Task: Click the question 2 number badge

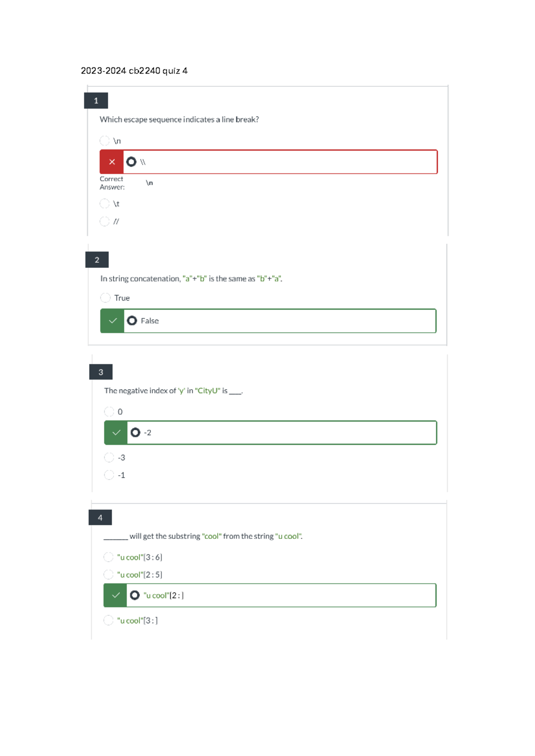Action: click(97, 260)
